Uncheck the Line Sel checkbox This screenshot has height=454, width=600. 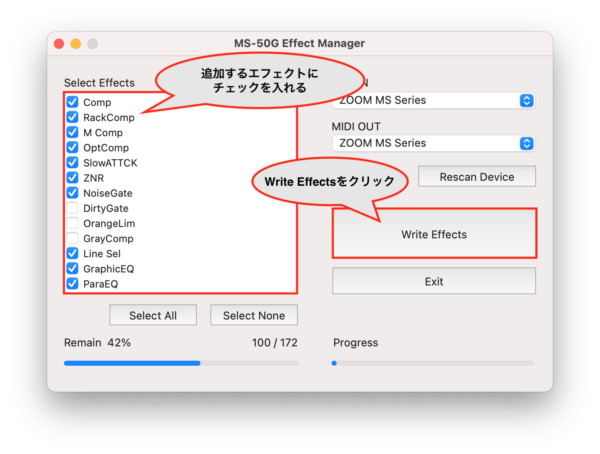coord(72,253)
